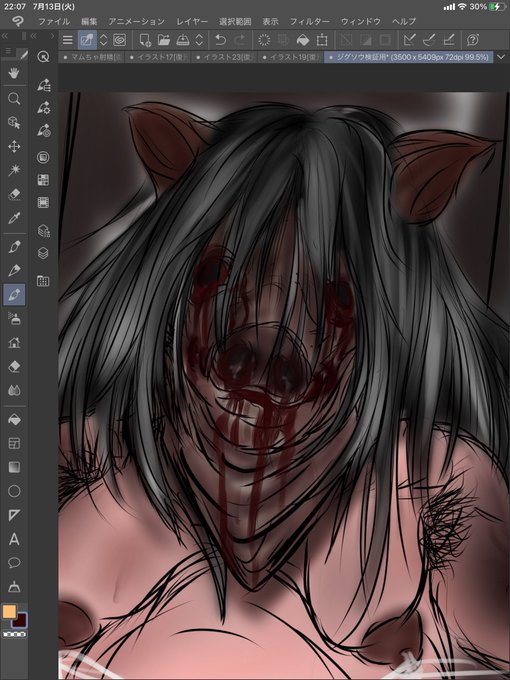Open the Tool Property palette icon
The height and width of the screenshot is (680, 510).
point(43,108)
